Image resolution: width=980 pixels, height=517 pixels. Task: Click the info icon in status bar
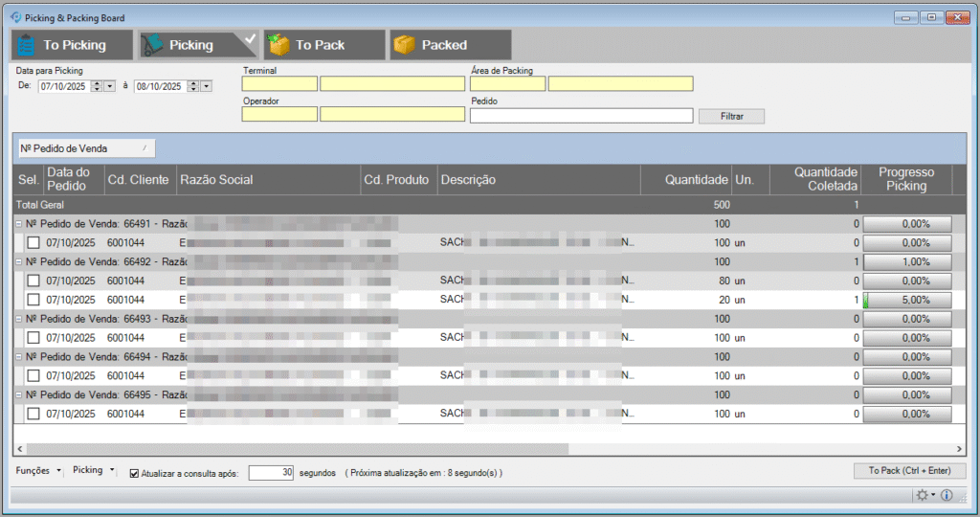947,495
